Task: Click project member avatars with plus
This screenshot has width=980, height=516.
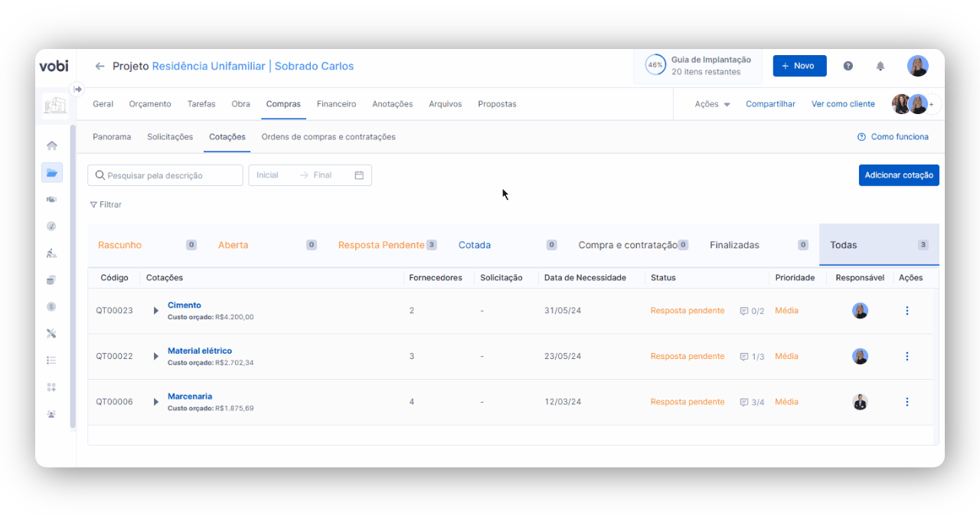Action: pyautogui.click(x=915, y=104)
